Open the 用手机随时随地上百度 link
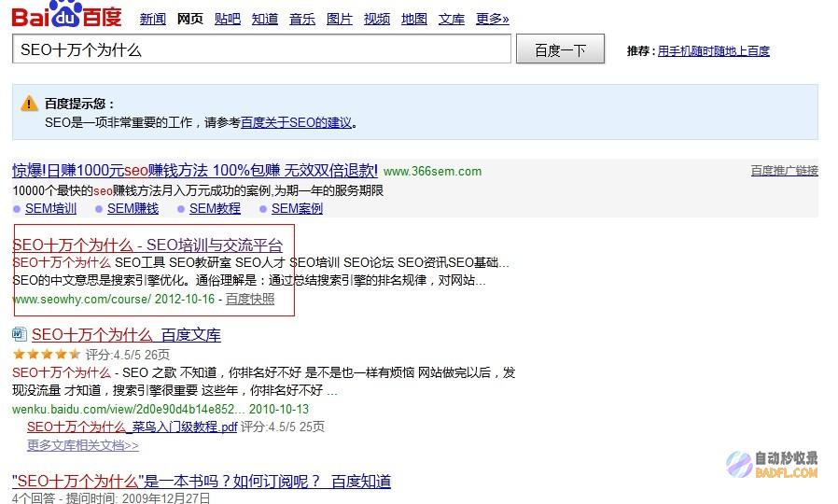The width and height of the screenshot is (838, 504). coord(714,50)
